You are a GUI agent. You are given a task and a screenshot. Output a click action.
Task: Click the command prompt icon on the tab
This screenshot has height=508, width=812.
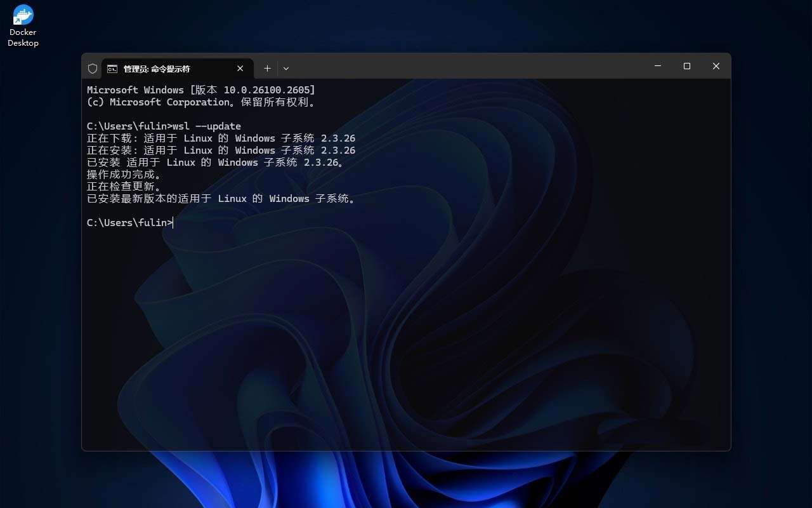tap(112, 69)
